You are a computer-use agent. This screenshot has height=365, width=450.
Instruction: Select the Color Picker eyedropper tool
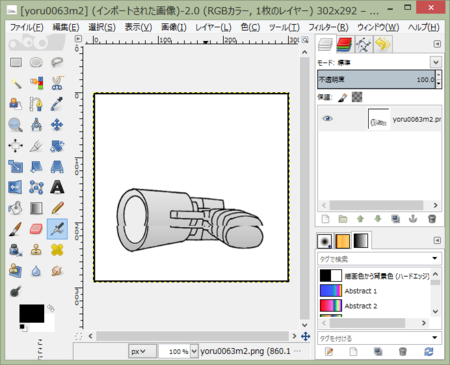57,104
